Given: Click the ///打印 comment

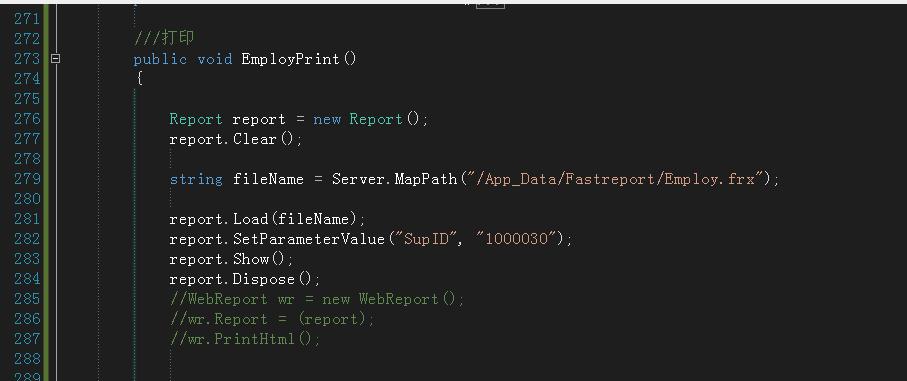Looking at the screenshot, I should point(164,38).
